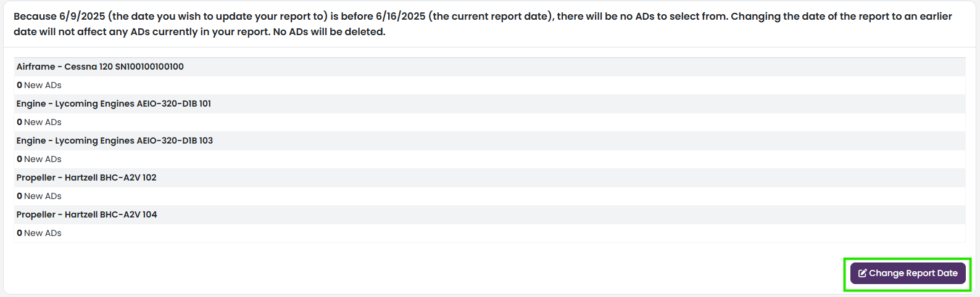Screen dimensions: 980x297
Task: Click 0 New ADs under Airframe Cessna 120
Action: 39,85
